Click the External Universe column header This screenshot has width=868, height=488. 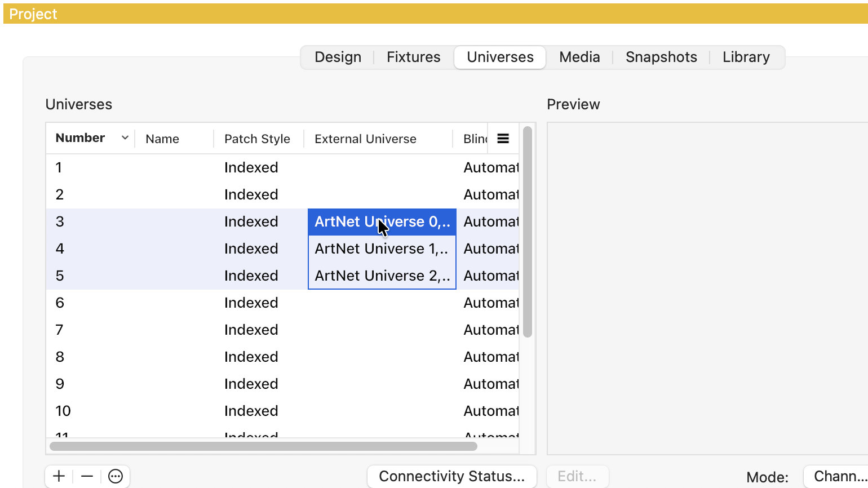point(365,139)
